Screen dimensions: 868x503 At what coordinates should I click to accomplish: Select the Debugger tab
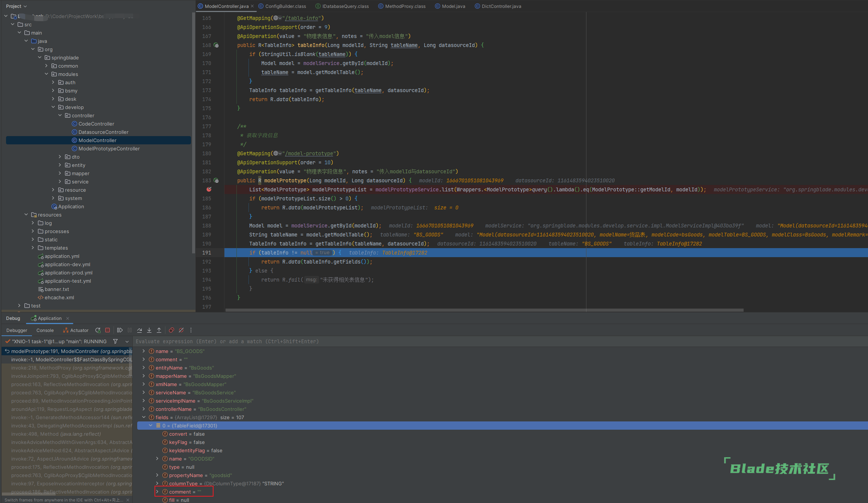click(x=17, y=330)
